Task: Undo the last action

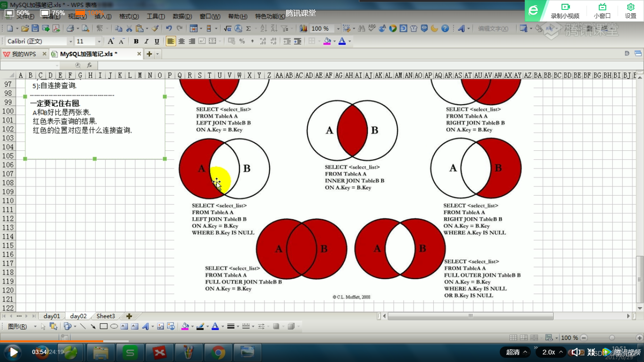Action: click(169, 29)
